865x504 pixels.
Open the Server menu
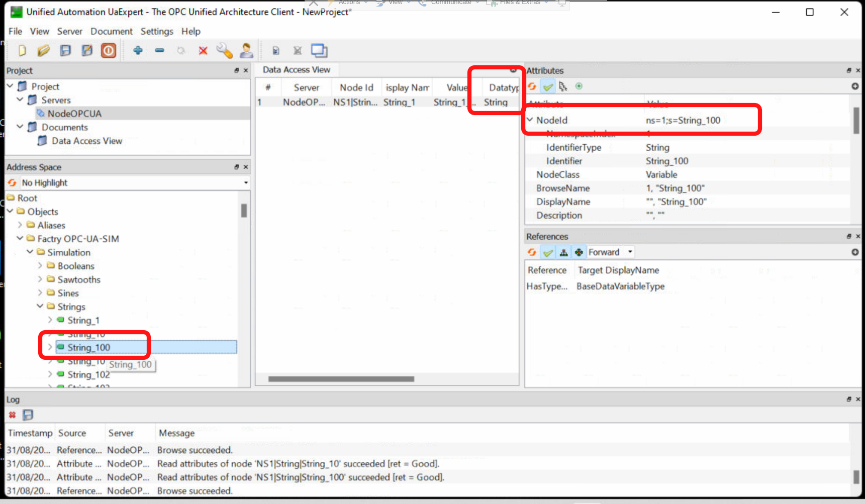pos(70,31)
